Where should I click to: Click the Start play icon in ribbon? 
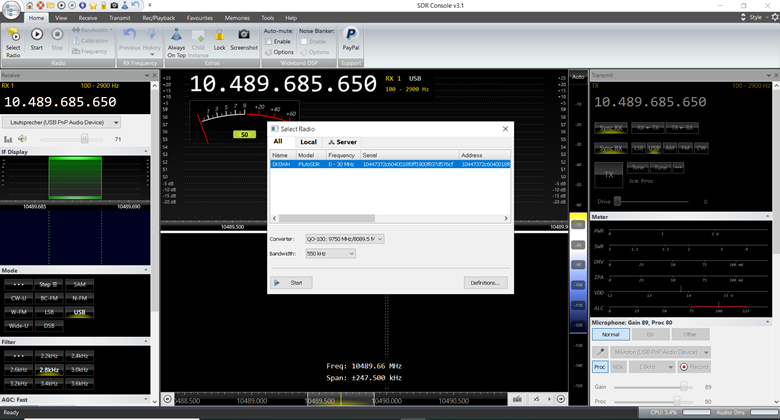click(37, 34)
